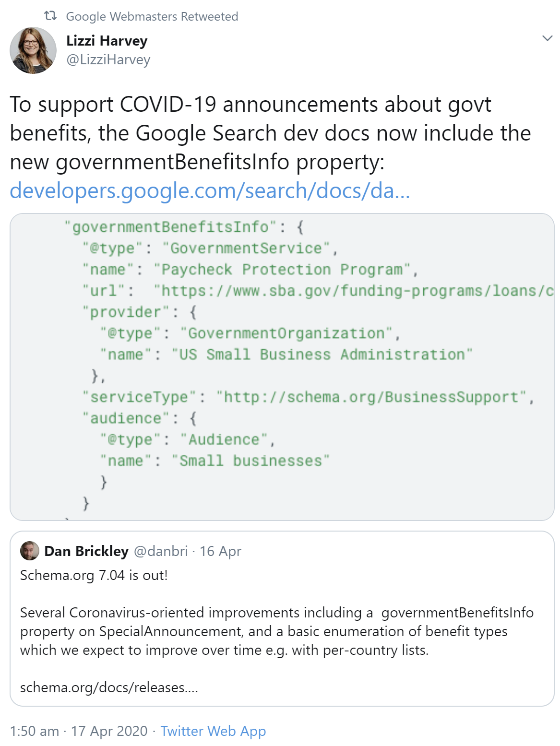Click the 'Twitter Web App' source link
The image size is (560, 746).
213,731
